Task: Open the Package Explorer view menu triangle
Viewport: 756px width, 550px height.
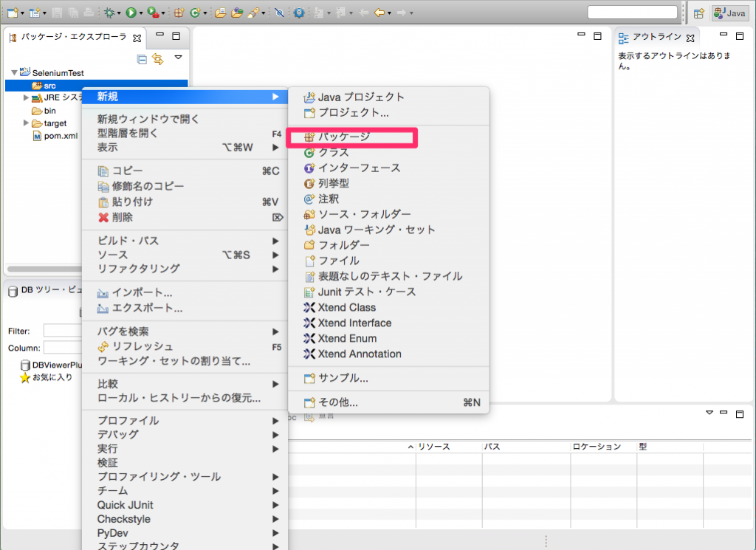Action: coord(178,57)
